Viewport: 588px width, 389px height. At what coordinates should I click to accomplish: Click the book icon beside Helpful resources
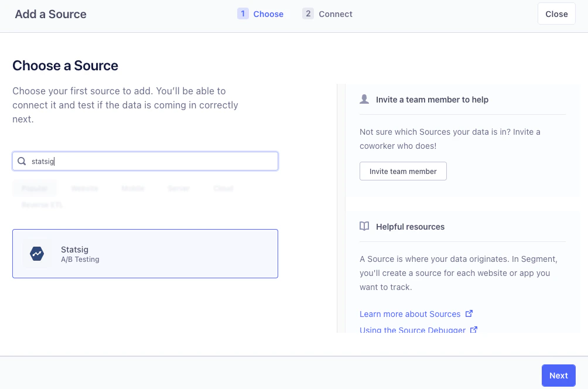pyautogui.click(x=364, y=227)
